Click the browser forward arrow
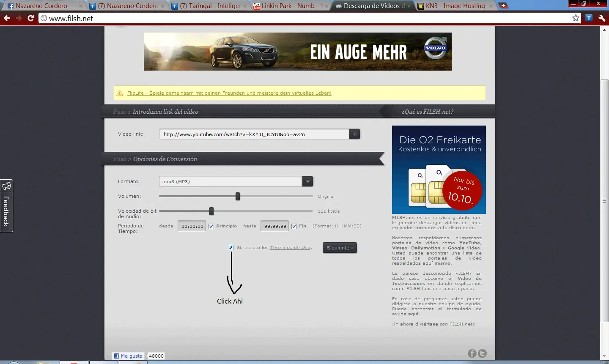 (19, 18)
